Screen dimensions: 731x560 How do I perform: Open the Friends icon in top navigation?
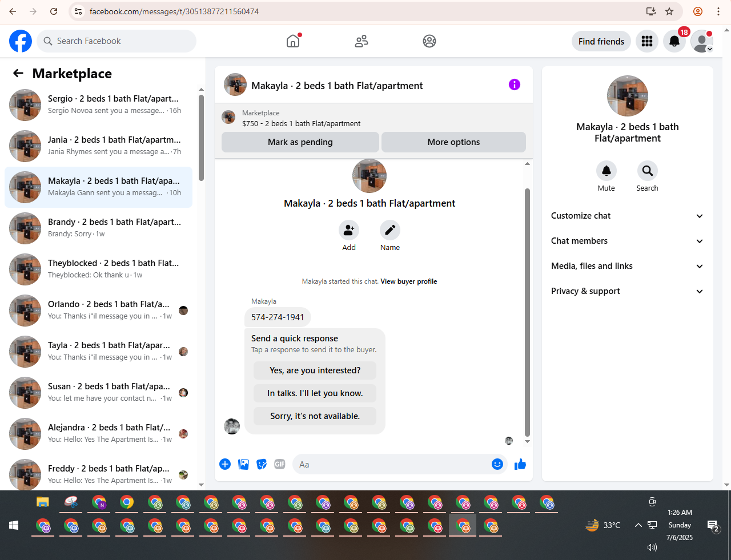362,41
